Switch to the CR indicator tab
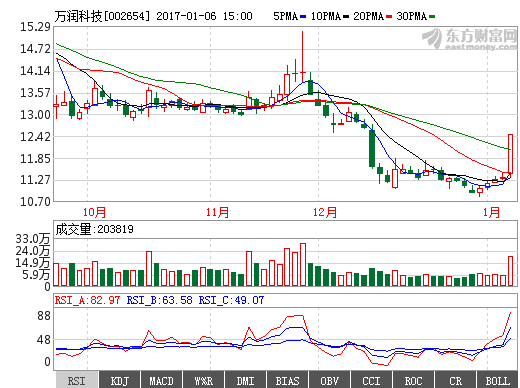The image size is (520, 388). pyautogui.click(x=455, y=380)
